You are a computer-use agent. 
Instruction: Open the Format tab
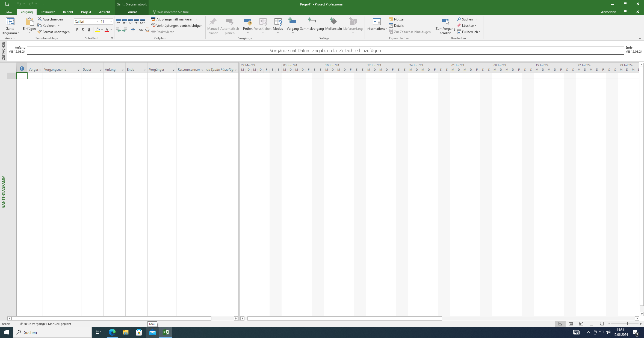pos(131,12)
